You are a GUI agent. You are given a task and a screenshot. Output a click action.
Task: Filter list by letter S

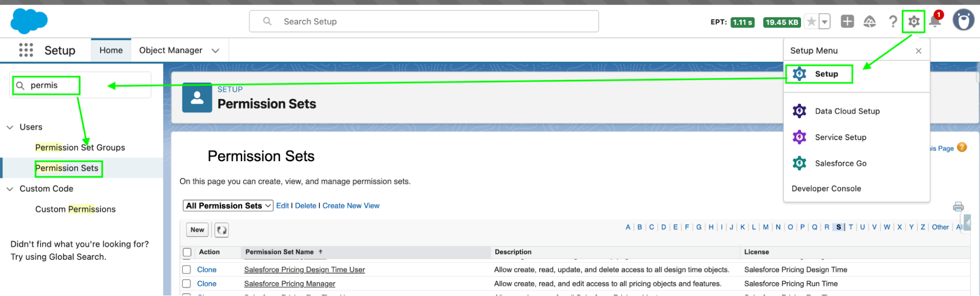(x=839, y=227)
